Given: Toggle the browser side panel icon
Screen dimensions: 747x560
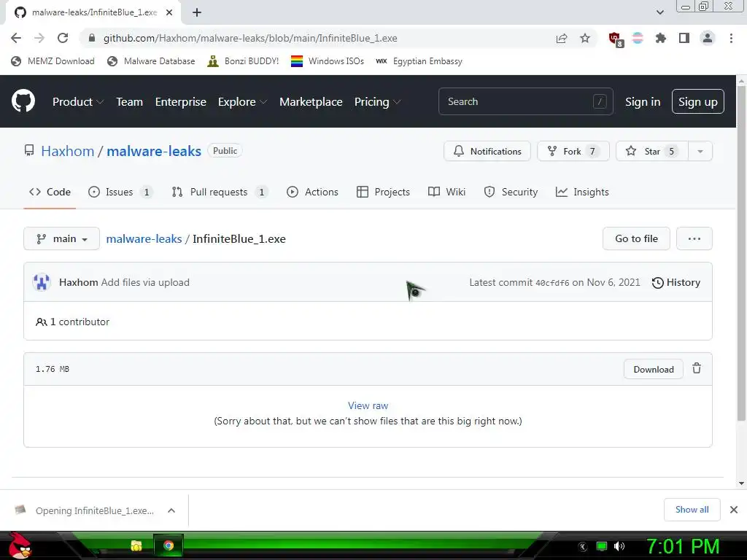Looking at the screenshot, I should (x=684, y=38).
